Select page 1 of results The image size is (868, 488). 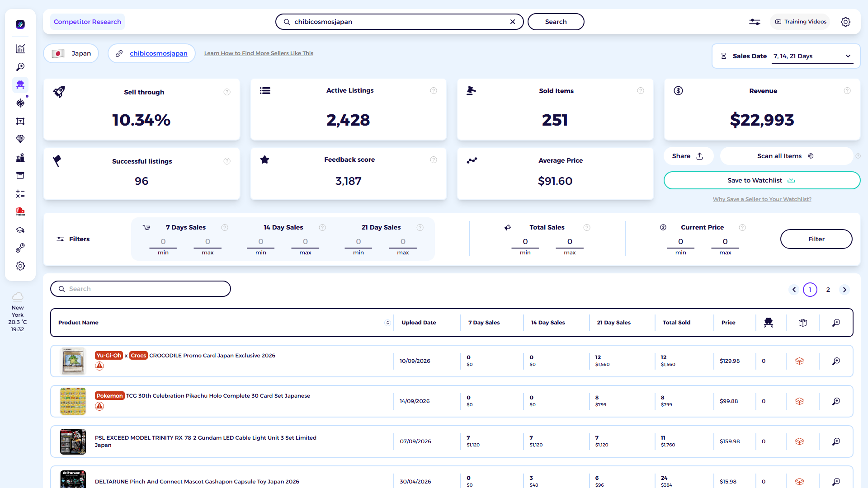point(810,290)
